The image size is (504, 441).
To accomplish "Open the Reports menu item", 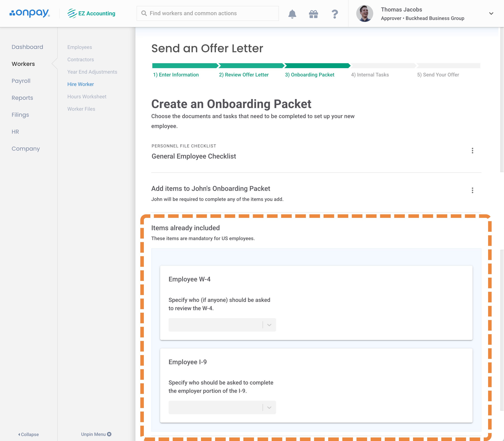I will coord(22,98).
